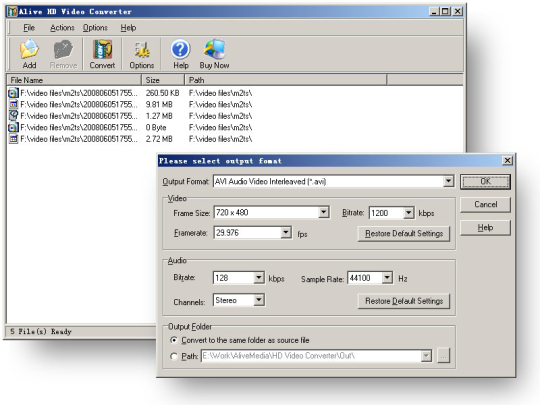Click the '1.27 MB' size cell
The height and width of the screenshot is (405, 540).
[159, 116]
